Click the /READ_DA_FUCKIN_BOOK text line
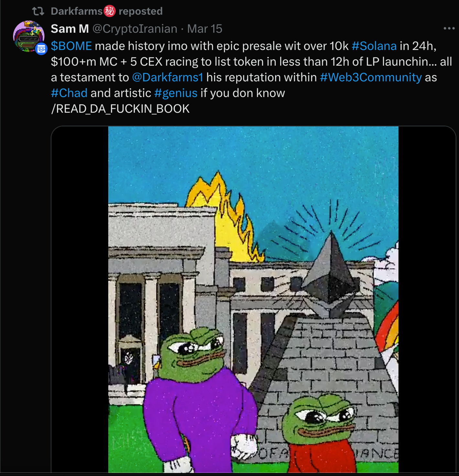Screen dimensions: 459x476 point(120,109)
